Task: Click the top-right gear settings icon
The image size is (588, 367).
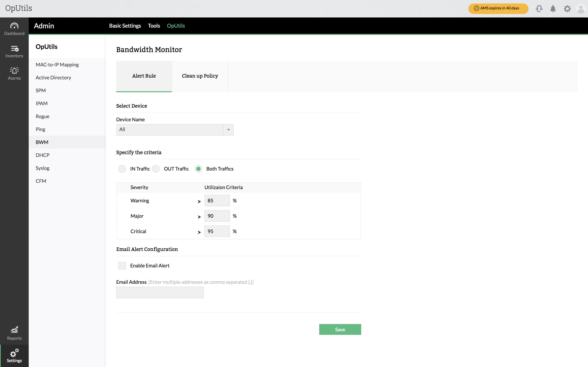Action: pos(567,9)
